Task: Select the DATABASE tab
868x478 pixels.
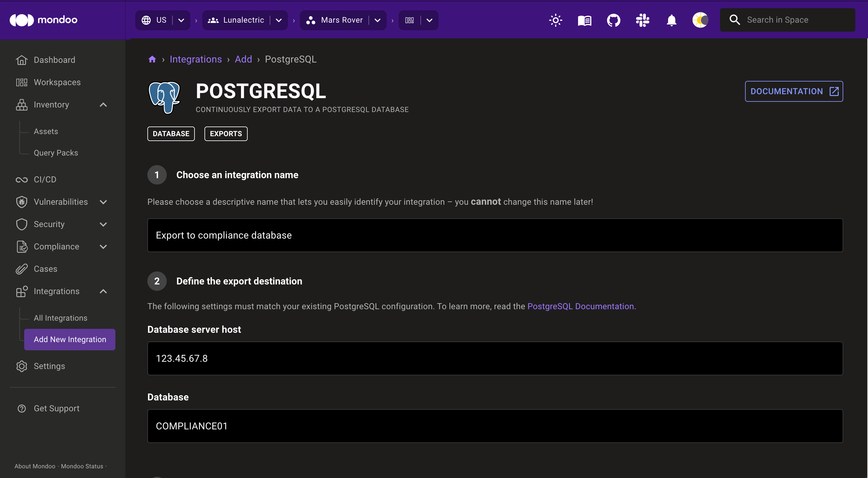Action: coord(171,133)
